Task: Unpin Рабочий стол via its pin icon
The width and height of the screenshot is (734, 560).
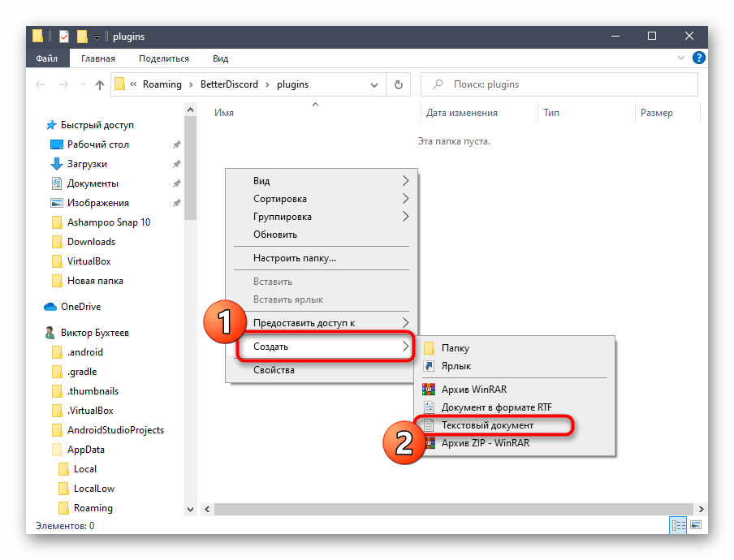Action: 176,144
